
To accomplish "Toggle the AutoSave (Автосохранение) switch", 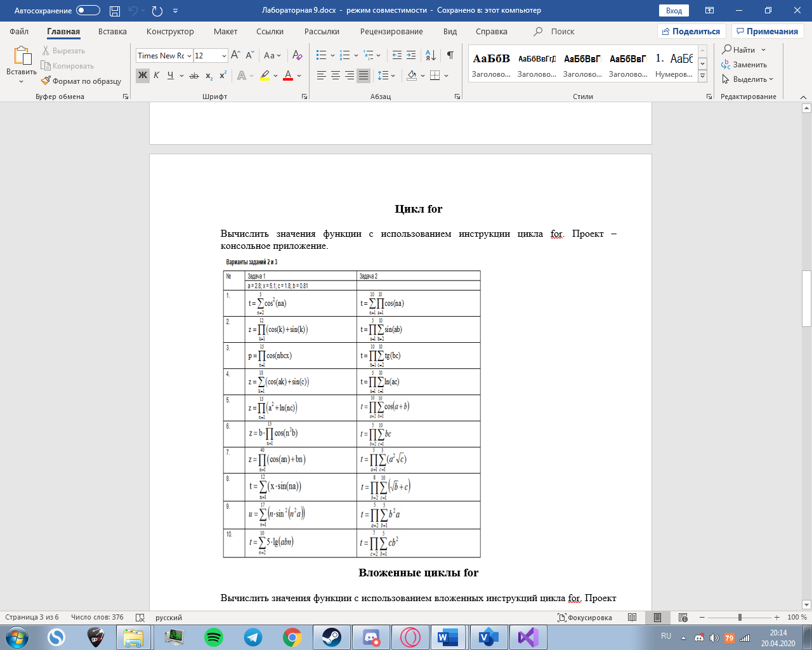I will 88,11.
